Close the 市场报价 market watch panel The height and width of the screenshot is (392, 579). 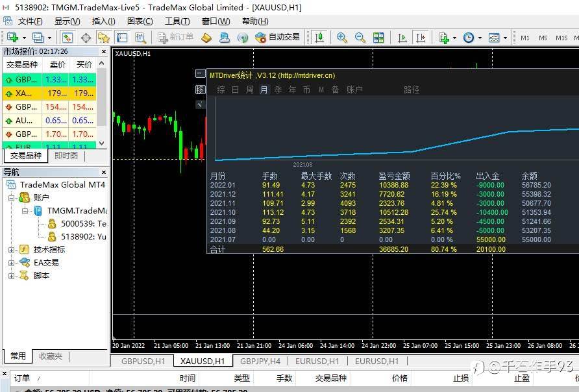(x=104, y=52)
